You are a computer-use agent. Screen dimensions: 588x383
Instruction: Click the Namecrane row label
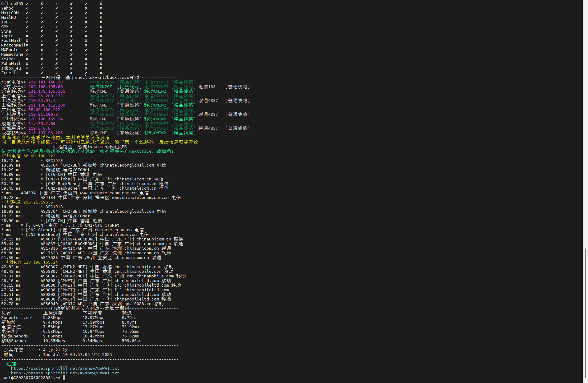12,54
